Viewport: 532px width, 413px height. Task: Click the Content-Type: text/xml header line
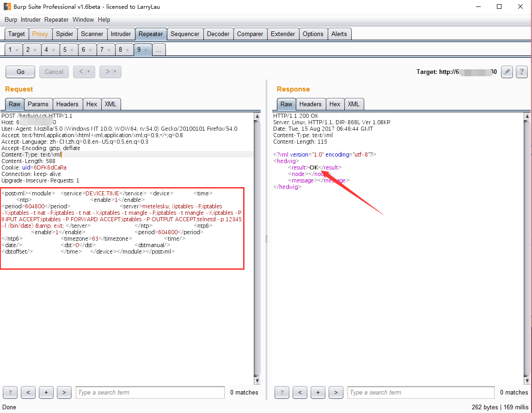[x=31, y=155]
